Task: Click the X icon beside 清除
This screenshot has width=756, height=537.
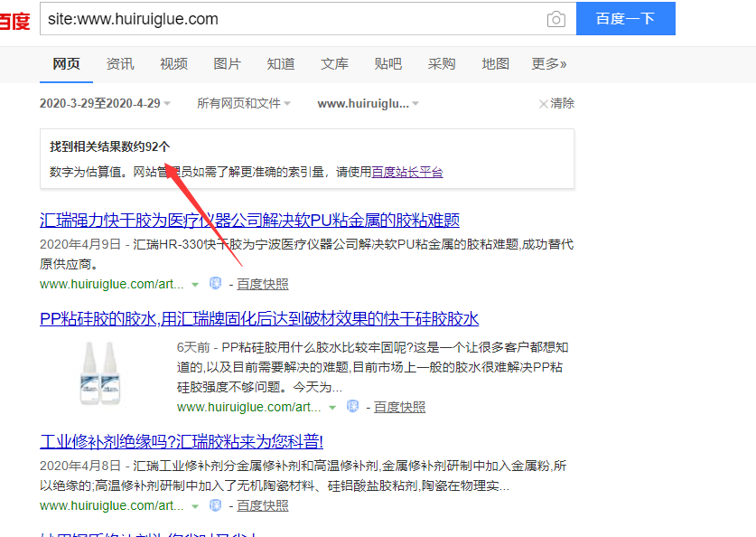Action: (544, 104)
